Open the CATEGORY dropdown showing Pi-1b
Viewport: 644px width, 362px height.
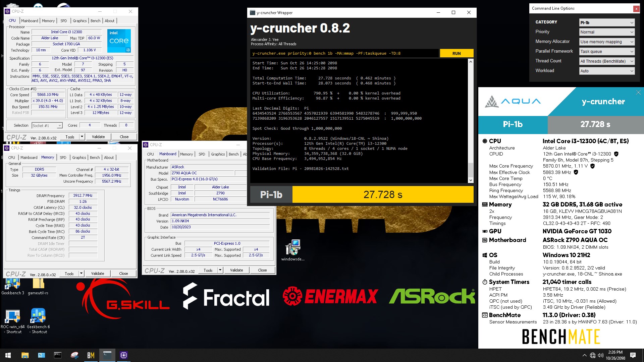pos(607,22)
